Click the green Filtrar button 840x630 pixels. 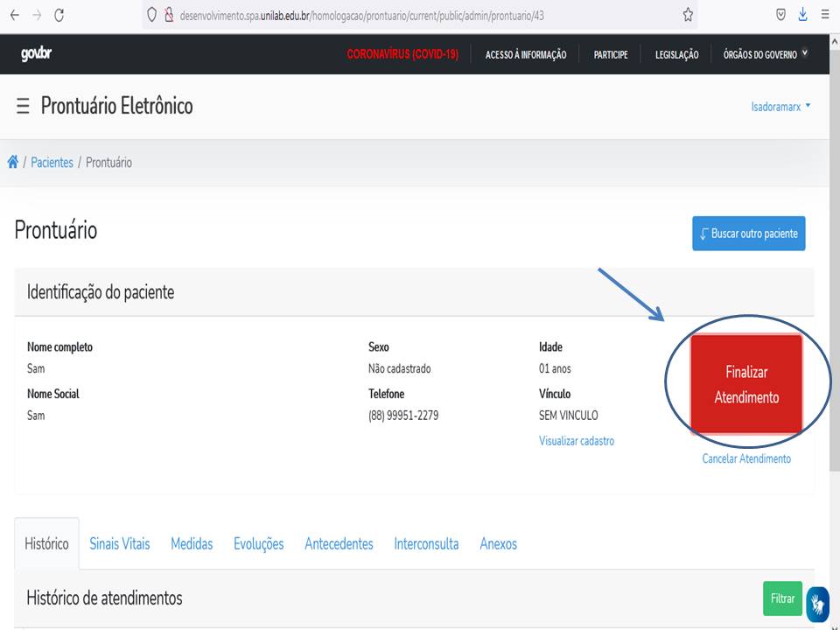[782, 598]
